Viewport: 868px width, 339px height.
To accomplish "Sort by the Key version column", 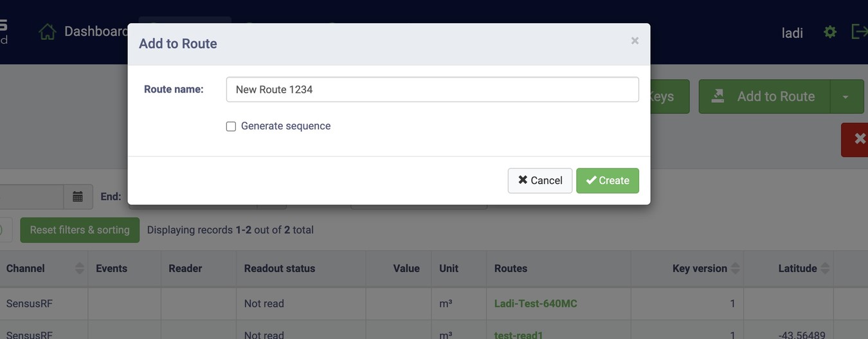I will click(736, 268).
